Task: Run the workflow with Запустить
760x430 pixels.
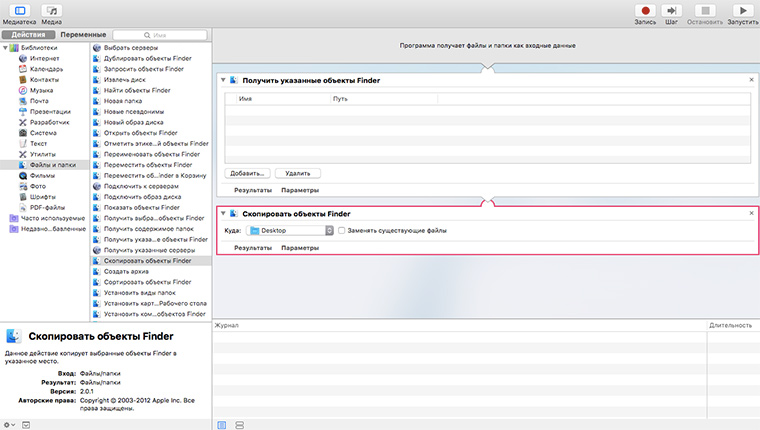Action: point(743,10)
